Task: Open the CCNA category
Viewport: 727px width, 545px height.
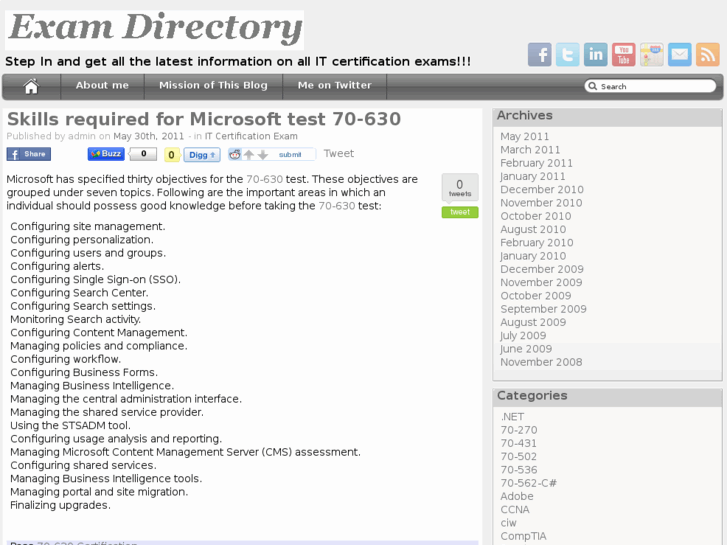Action: pyautogui.click(x=515, y=510)
